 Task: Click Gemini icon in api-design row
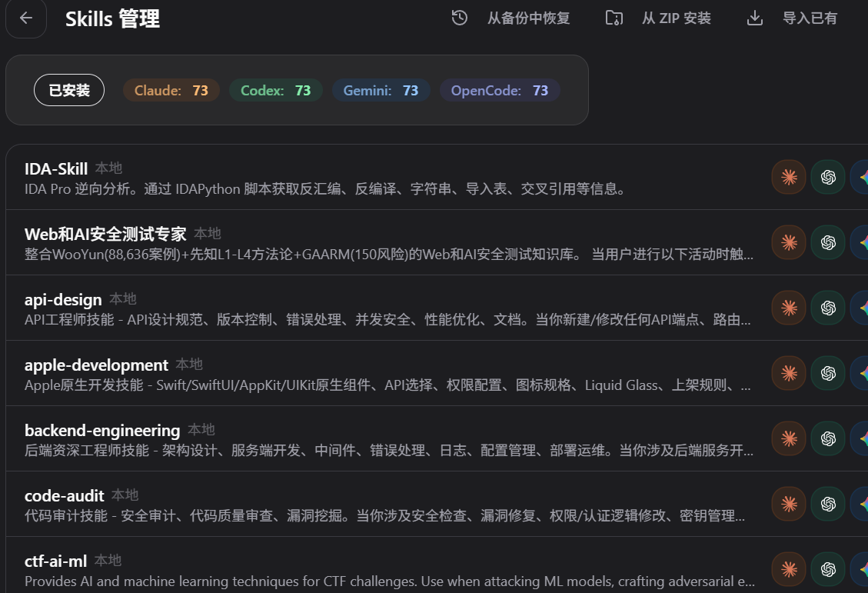(x=860, y=308)
